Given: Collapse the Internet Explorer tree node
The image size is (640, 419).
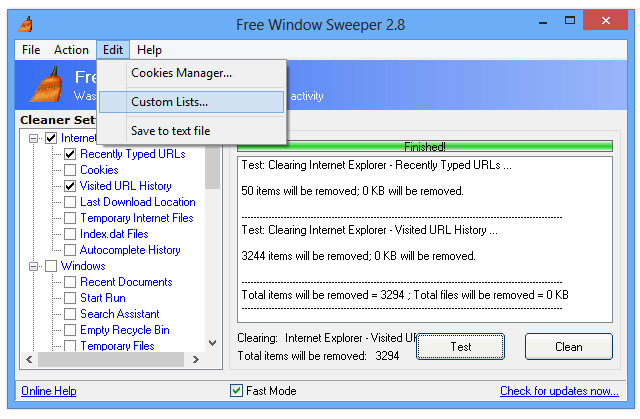Looking at the screenshot, I should 33,138.
